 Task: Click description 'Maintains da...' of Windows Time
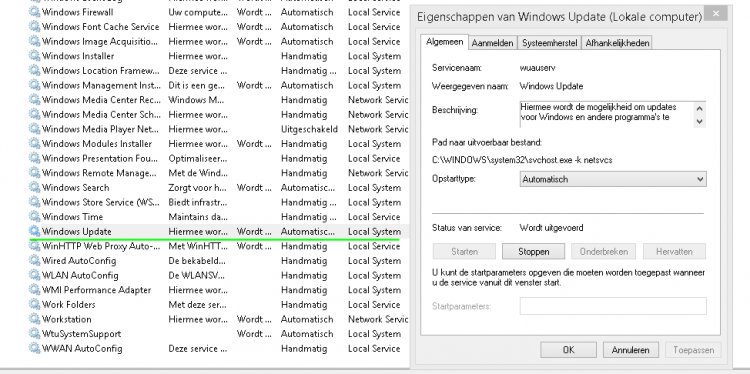(198, 217)
